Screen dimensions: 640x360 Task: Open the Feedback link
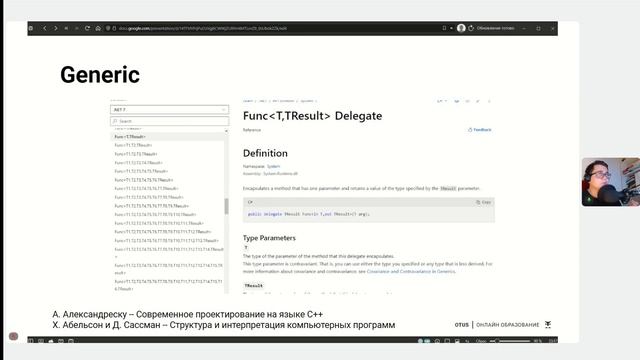(x=480, y=130)
